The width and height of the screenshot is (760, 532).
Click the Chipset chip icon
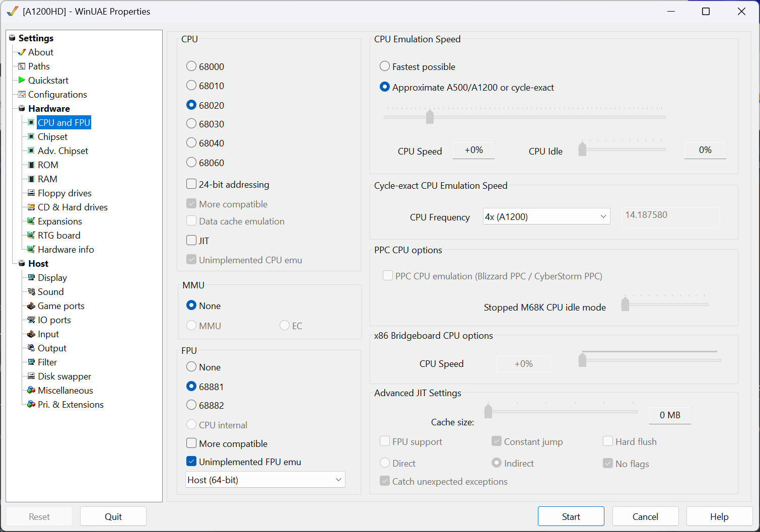coord(31,136)
